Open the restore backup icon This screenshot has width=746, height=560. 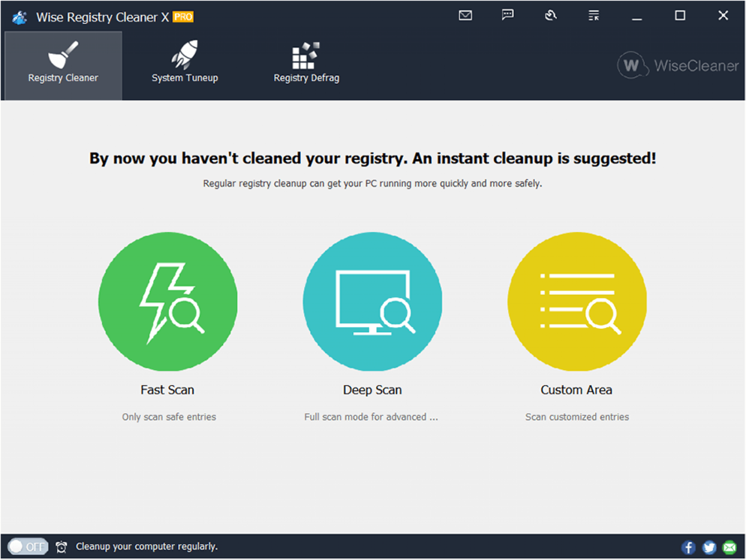(551, 15)
